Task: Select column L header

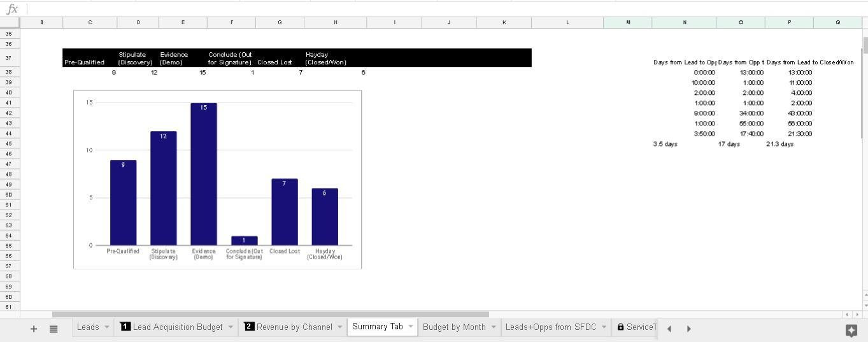Action: [x=567, y=22]
